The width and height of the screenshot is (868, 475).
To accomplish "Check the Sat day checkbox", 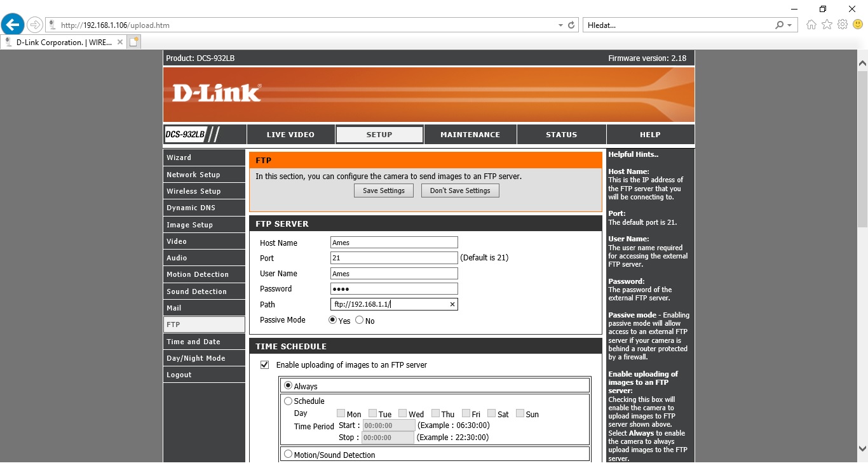I will coord(492,413).
